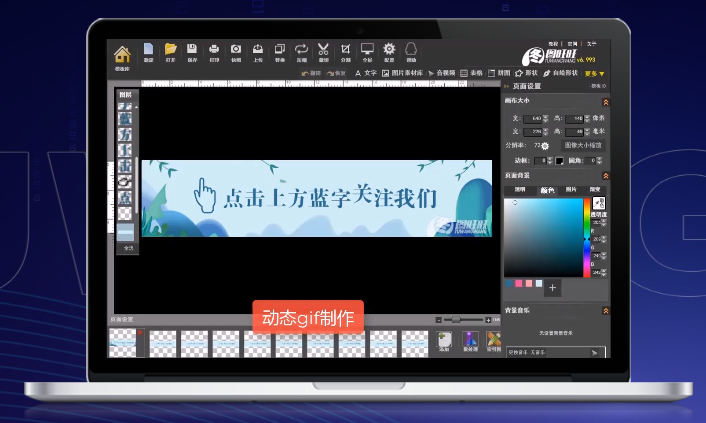
Task: Click the New document icon
Action: point(148,49)
